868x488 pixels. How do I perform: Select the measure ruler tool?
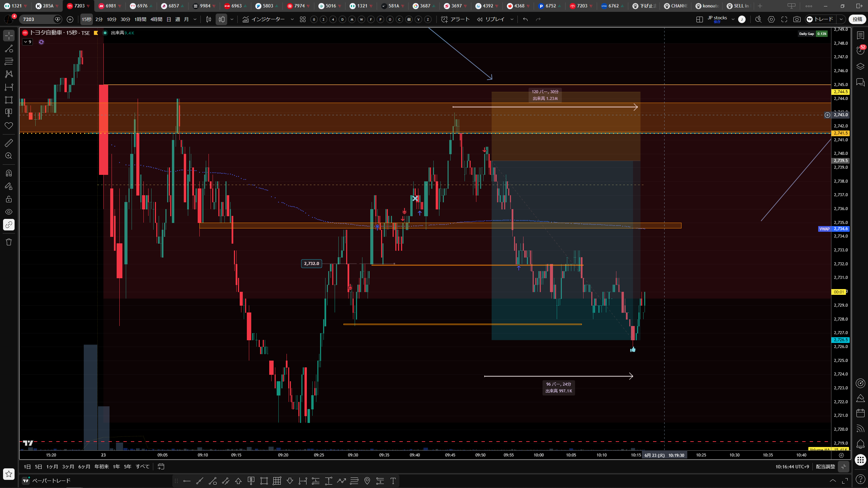(9, 143)
